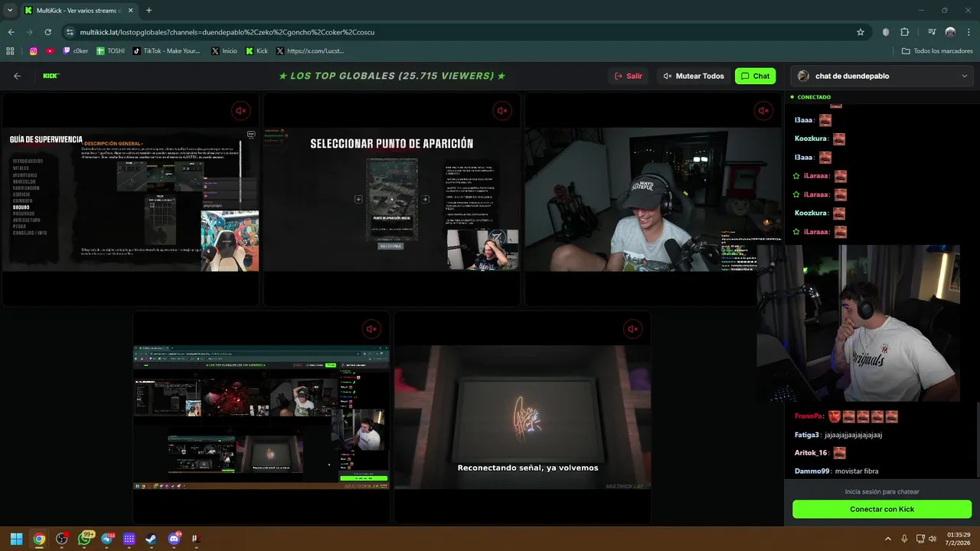This screenshot has height=551, width=980.
Task: Unmute the 'Seleccionar punto de aparición' stream
Action: pos(502,111)
